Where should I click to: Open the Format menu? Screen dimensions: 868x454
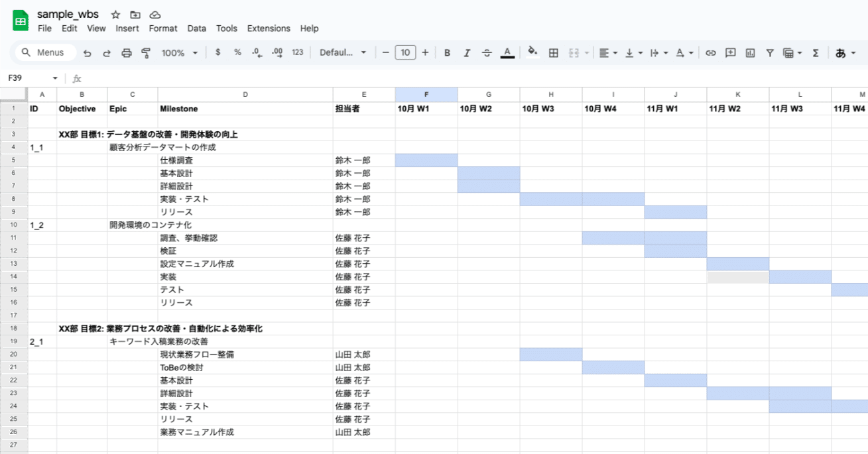(x=163, y=28)
